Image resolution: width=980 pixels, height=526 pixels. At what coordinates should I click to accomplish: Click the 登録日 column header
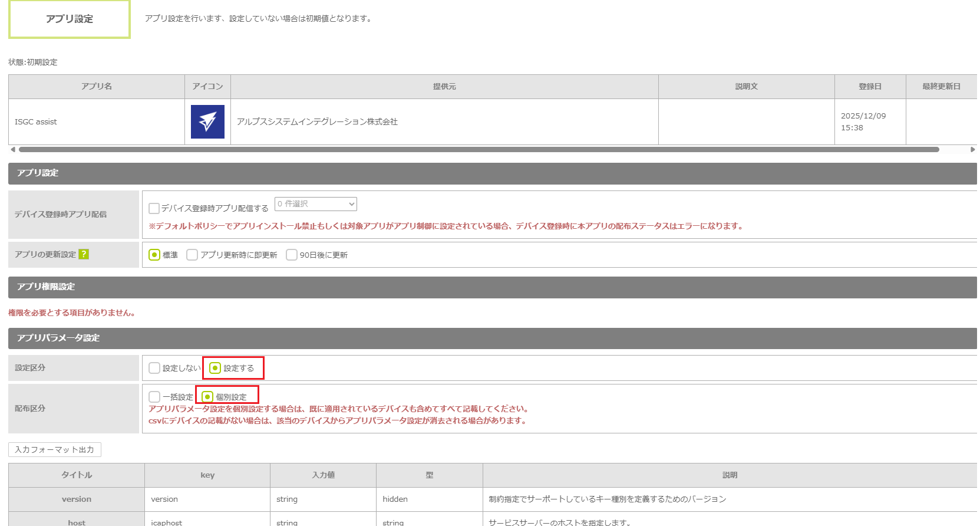[870, 87]
